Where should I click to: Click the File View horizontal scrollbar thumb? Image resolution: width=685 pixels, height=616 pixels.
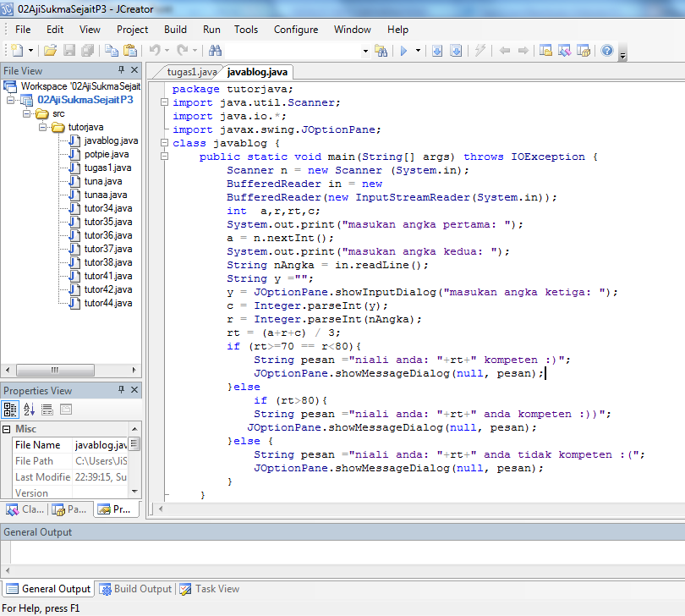pos(55,371)
